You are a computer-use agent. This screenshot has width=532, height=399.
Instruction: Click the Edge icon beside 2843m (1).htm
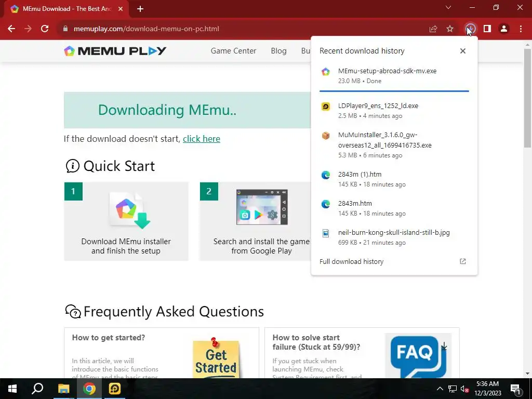click(x=326, y=175)
